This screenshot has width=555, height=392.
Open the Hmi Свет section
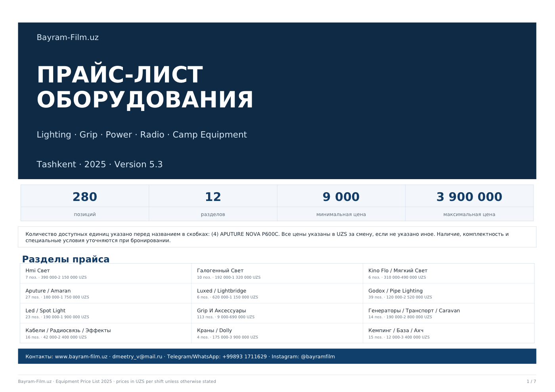[x=106, y=273]
